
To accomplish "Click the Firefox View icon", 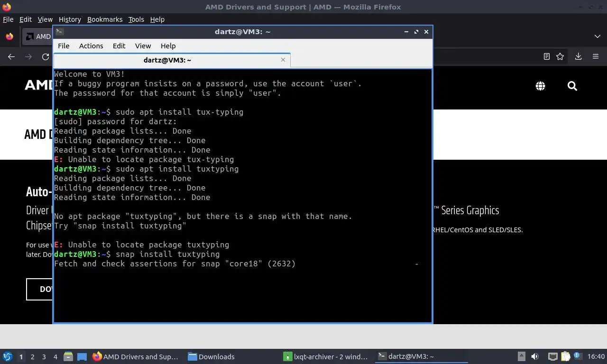I will coord(9,36).
